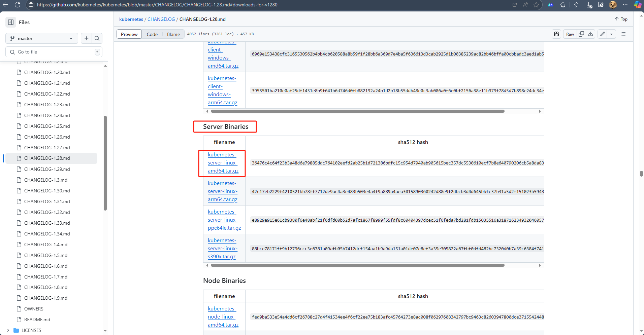Viewport: 644px width, 335px height.
Task: Download kubernetes-server-linux-s390x.tar.gz
Action: pos(223,249)
